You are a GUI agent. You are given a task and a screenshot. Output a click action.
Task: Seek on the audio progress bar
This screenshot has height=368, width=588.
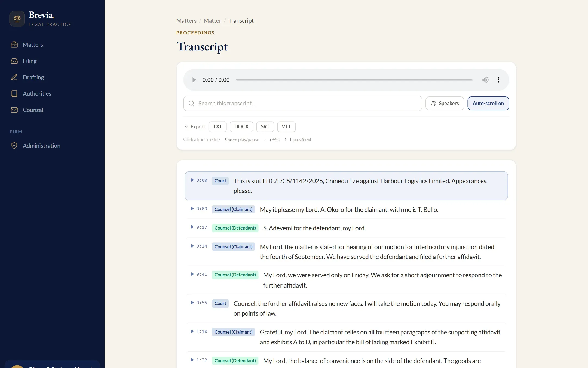(354, 80)
